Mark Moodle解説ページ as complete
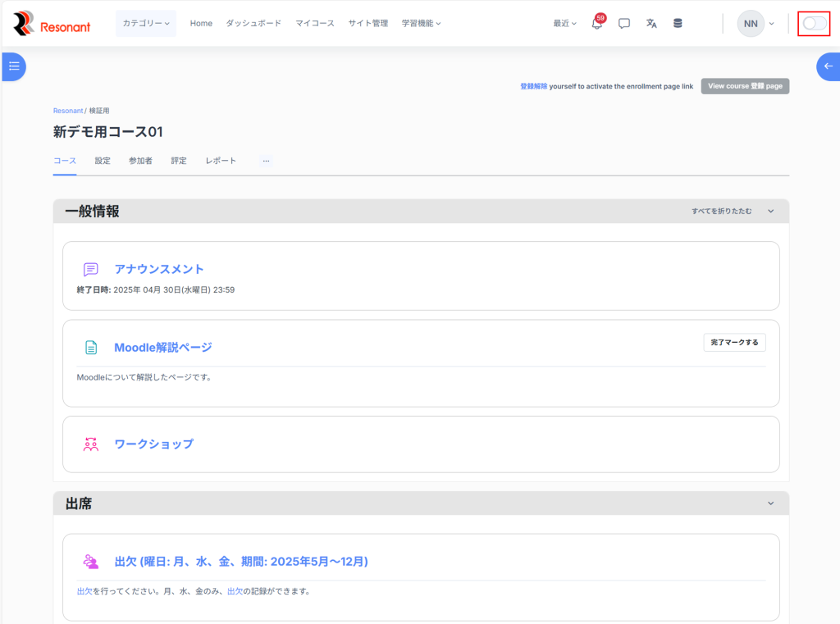Image resolution: width=840 pixels, height=624 pixels. (734, 342)
